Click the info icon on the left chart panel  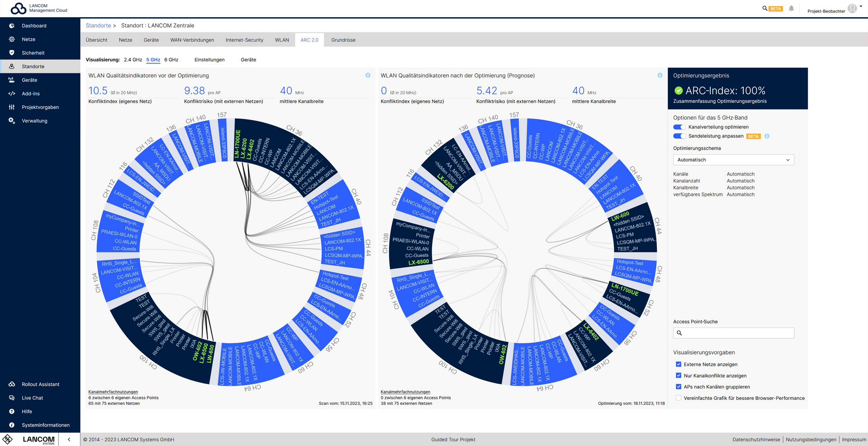point(368,76)
